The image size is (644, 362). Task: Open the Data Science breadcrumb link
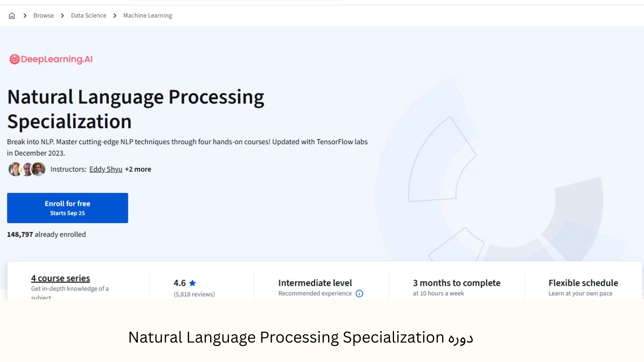tap(89, 15)
